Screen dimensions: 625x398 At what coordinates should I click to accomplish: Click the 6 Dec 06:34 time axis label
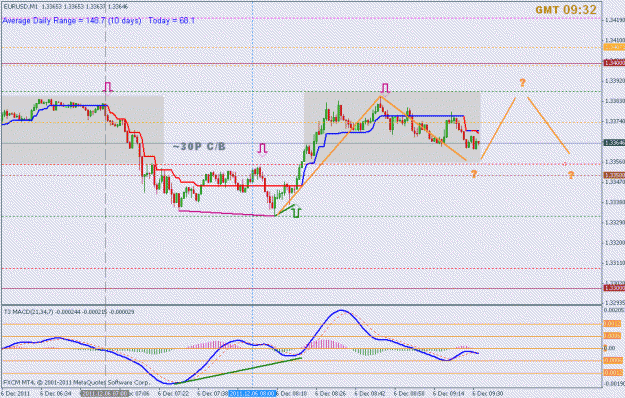point(55,394)
